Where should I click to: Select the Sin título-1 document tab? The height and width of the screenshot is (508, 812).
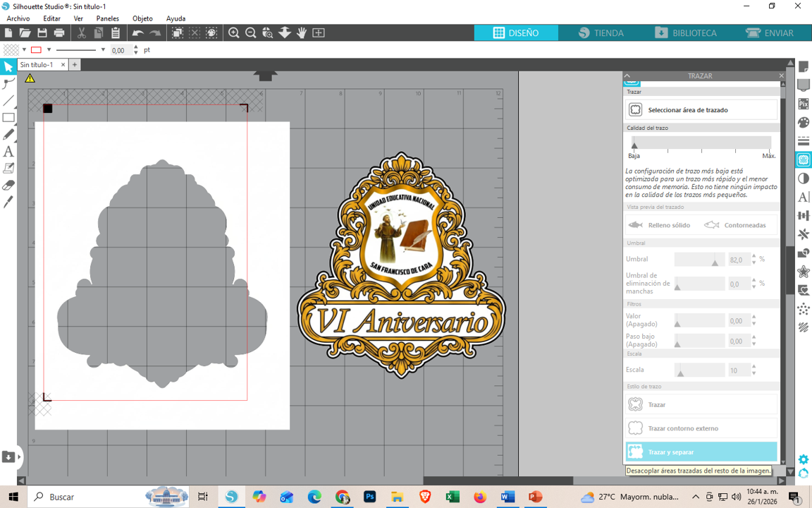tap(37, 65)
